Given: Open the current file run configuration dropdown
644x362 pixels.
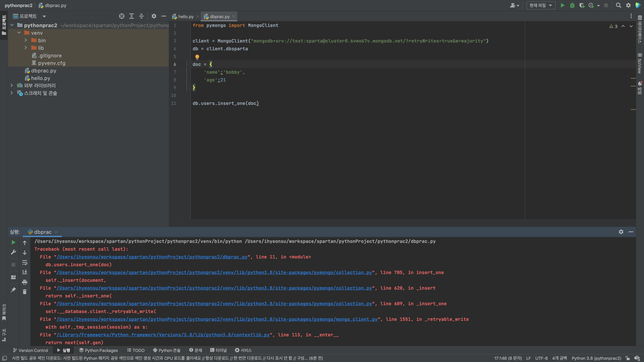Looking at the screenshot, I should (x=541, y=5).
